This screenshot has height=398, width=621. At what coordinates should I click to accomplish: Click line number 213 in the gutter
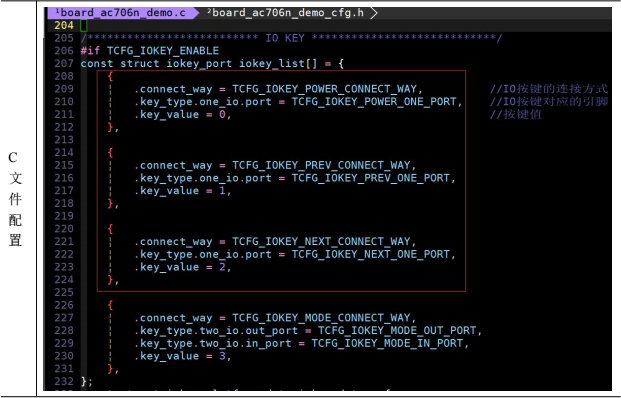tap(64, 140)
